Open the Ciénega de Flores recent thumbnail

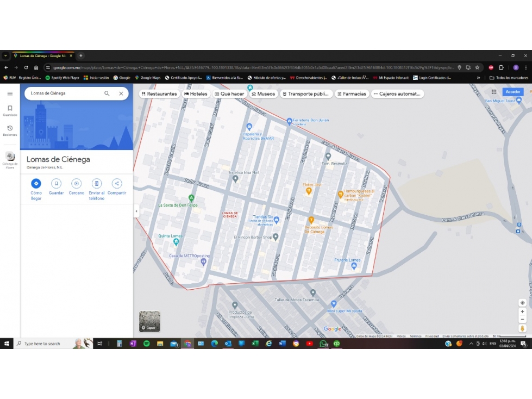pyautogui.click(x=10, y=159)
